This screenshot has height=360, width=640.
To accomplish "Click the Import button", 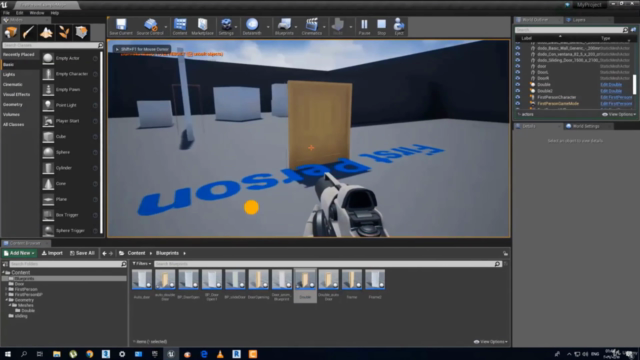I will point(52,253).
